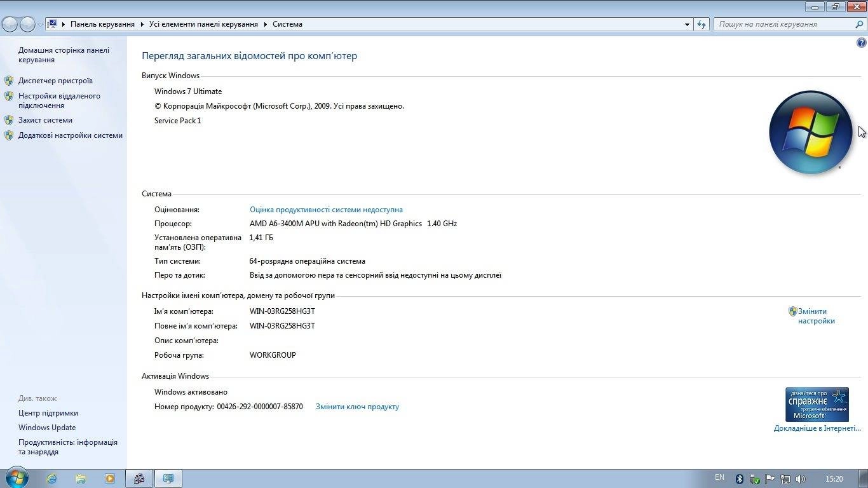Open Докладніше в Інтернеті link

tap(817, 428)
